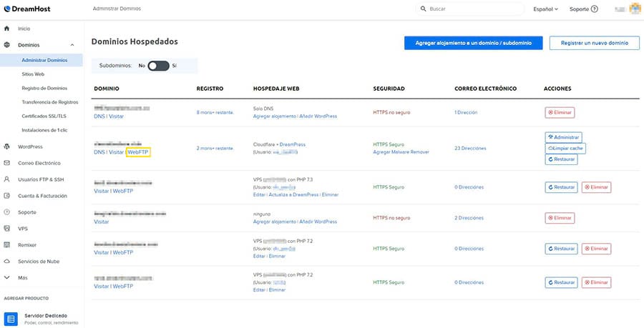
Task: Open Inicio home icon in sidebar
Action: pyautogui.click(x=7, y=29)
